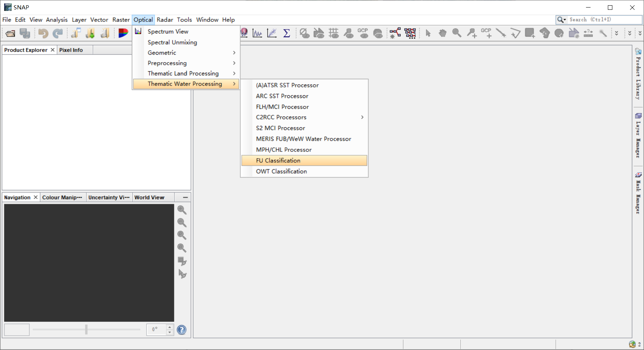Select Spectral Unmixing menu item
644x350 pixels.
coord(186,42)
